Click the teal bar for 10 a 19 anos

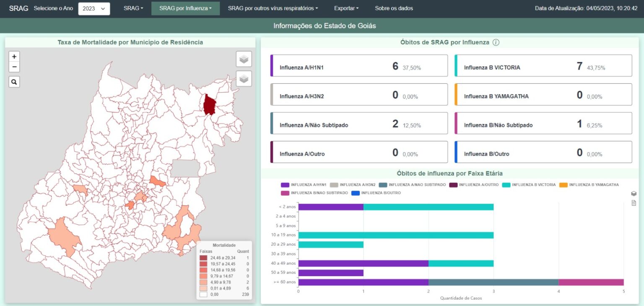pyautogui.click(x=396, y=235)
